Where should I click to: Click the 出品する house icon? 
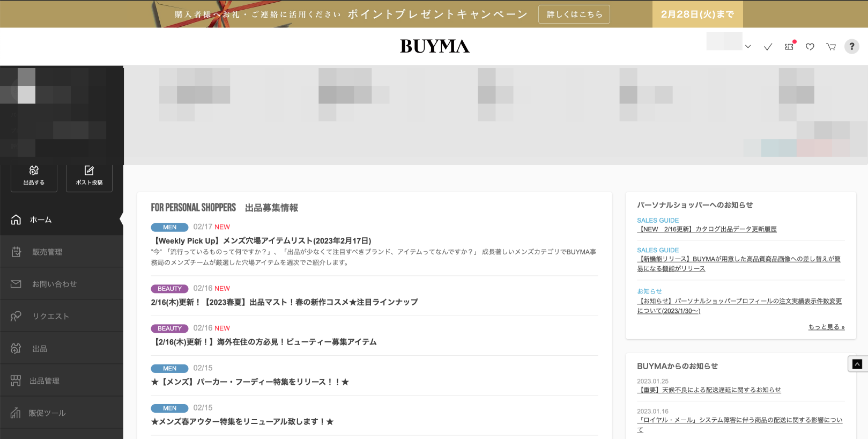click(x=34, y=170)
